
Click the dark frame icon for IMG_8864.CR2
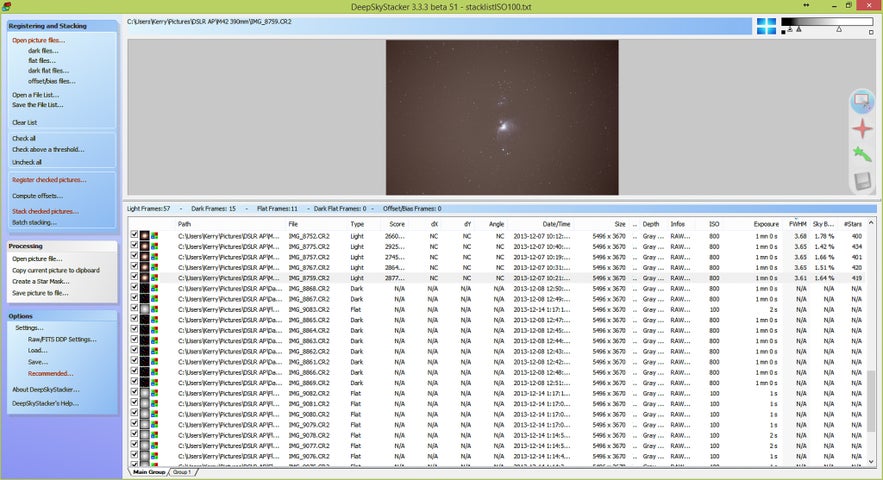click(145, 330)
